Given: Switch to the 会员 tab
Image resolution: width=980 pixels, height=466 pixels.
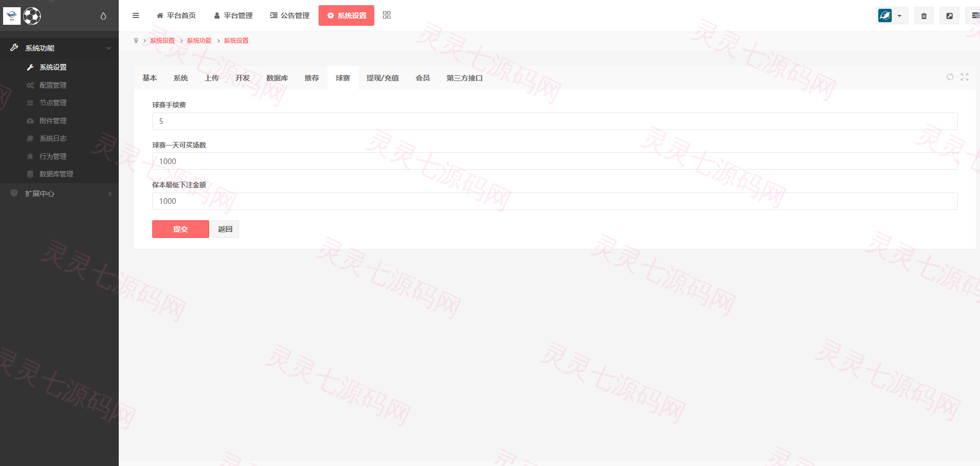Looking at the screenshot, I should (x=423, y=78).
